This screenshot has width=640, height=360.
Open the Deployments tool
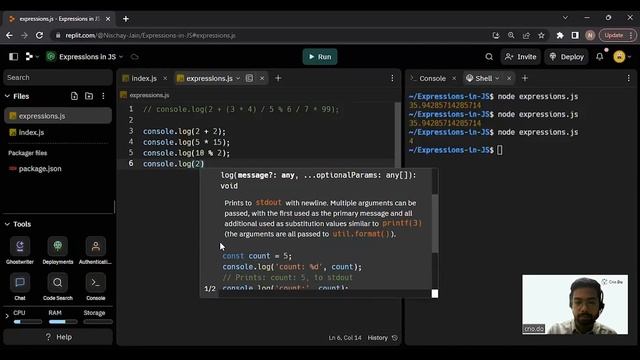pyautogui.click(x=58, y=250)
